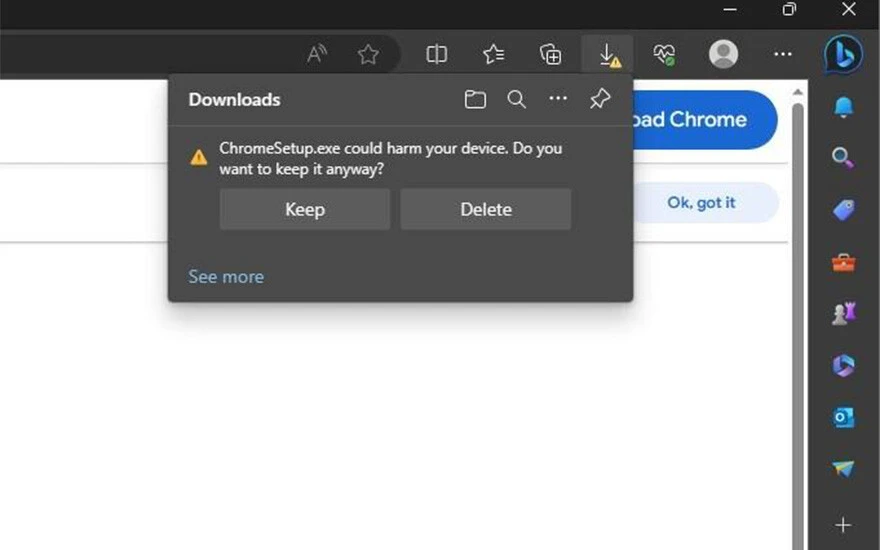Open the Outlook sidebar icon
The image size is (880, 550).
[x=844, y=418]
